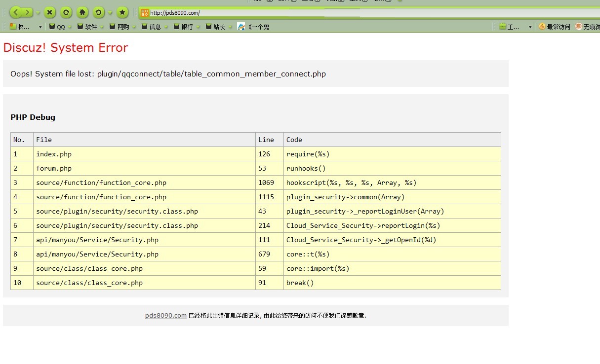Bookmark this page with the star button

click(122, 12)
